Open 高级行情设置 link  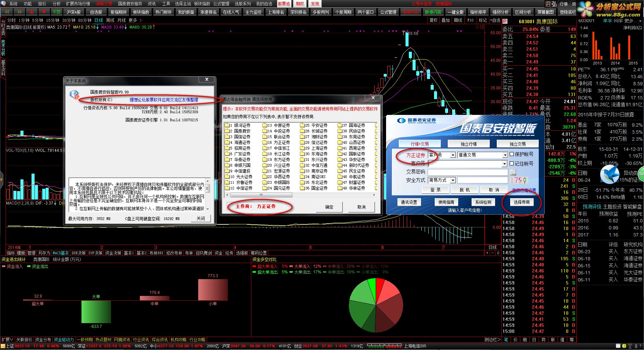[524, 190]
